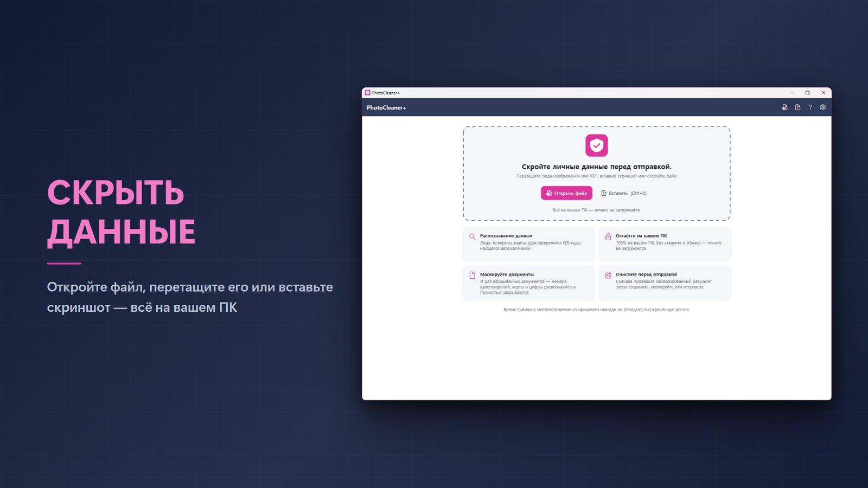Click the Распознавание данных card title

point(506,236)
